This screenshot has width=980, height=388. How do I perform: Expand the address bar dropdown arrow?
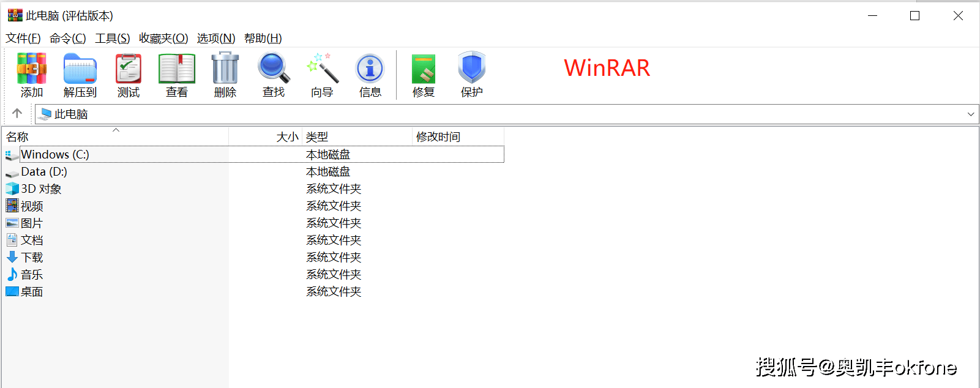point(971,114)
